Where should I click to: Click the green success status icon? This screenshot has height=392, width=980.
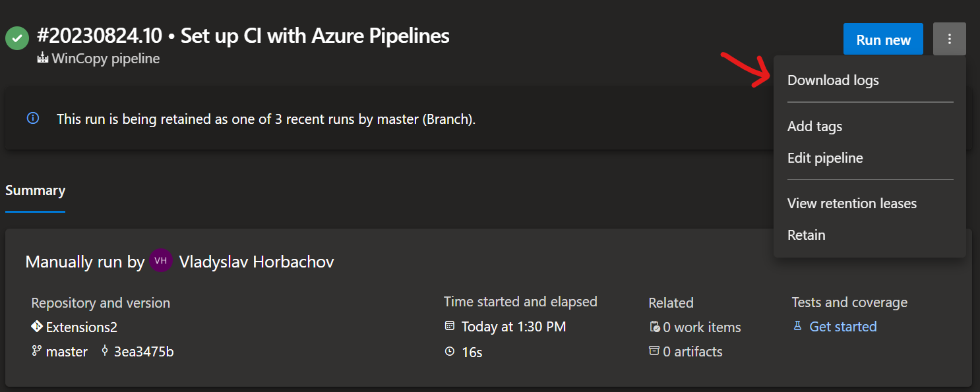pos(17,38)
